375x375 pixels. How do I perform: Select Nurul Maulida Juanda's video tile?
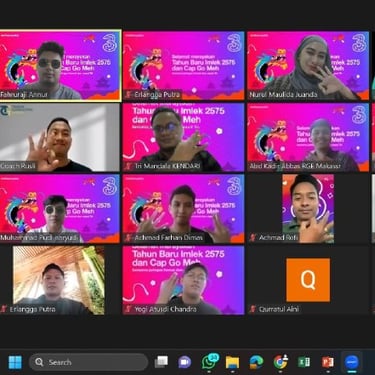(308, 65)
